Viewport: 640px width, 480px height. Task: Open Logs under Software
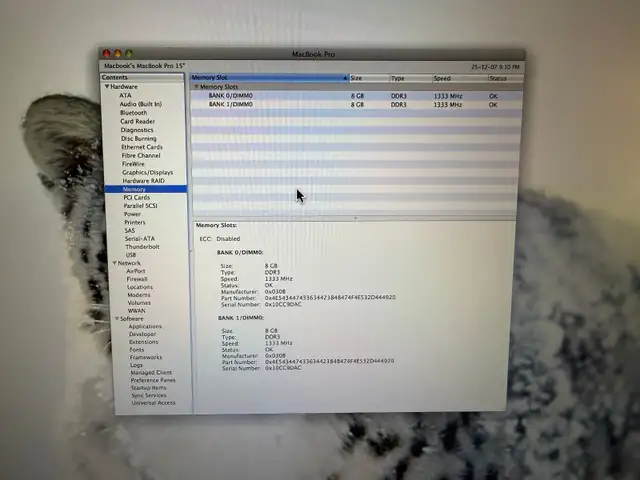click(136, 365)
